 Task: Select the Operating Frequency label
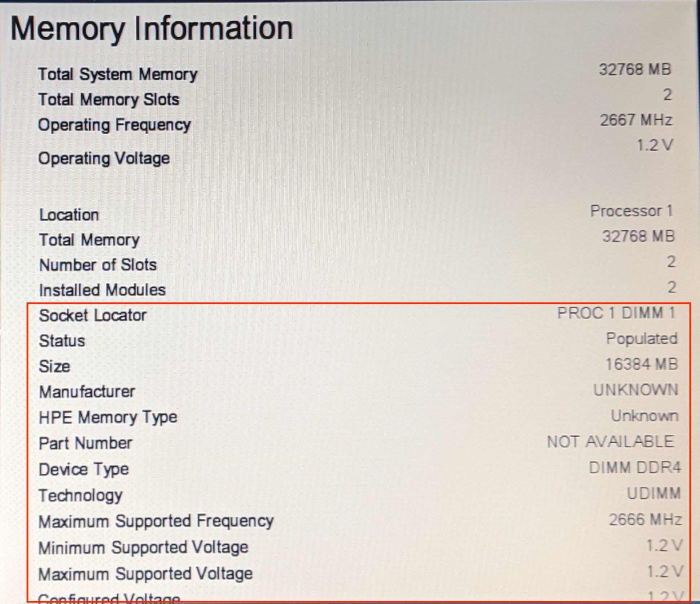(x=114, y=125)
